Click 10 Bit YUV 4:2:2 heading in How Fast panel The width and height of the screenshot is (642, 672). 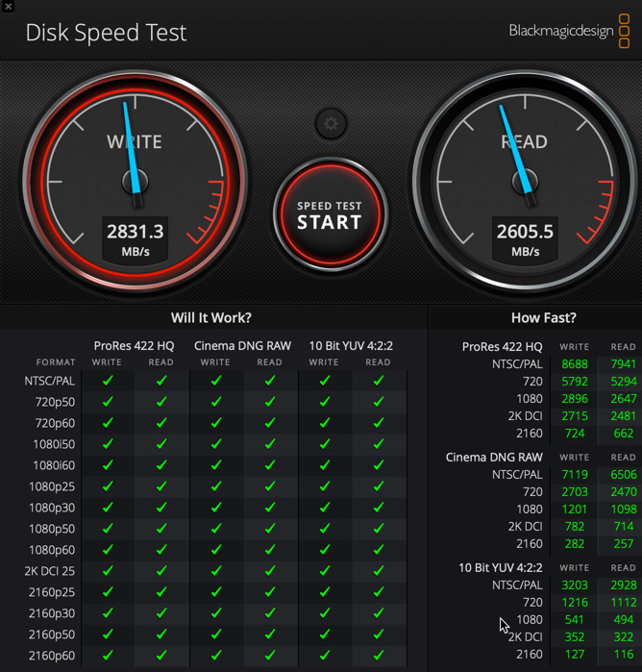tap(501, 568)
